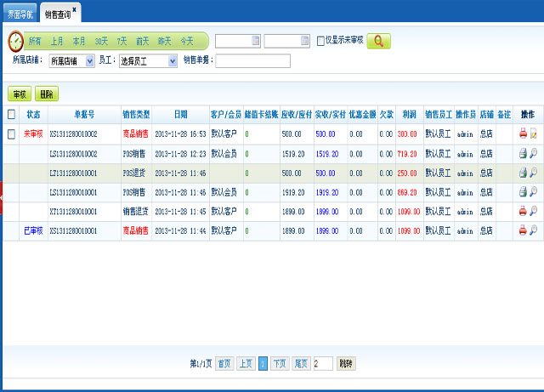This screenshot has width=544, height=392.
Task: Click the 销售单据 input field
Action: click(253, 61)
